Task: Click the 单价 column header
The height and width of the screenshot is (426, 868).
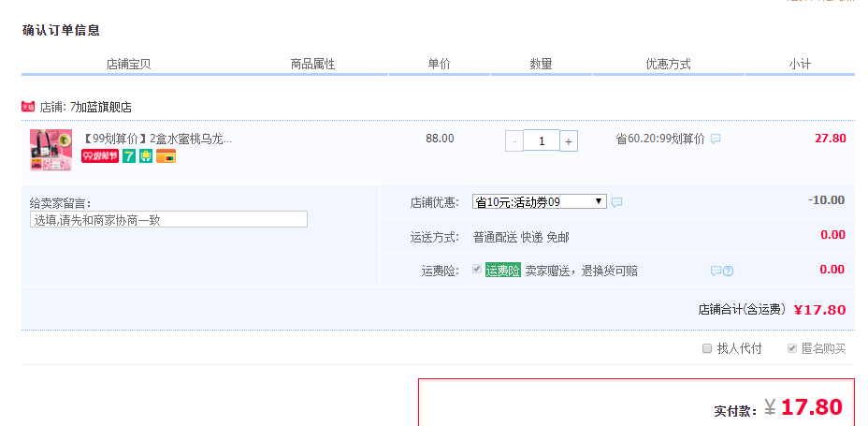Action: [x=439, y=65]
